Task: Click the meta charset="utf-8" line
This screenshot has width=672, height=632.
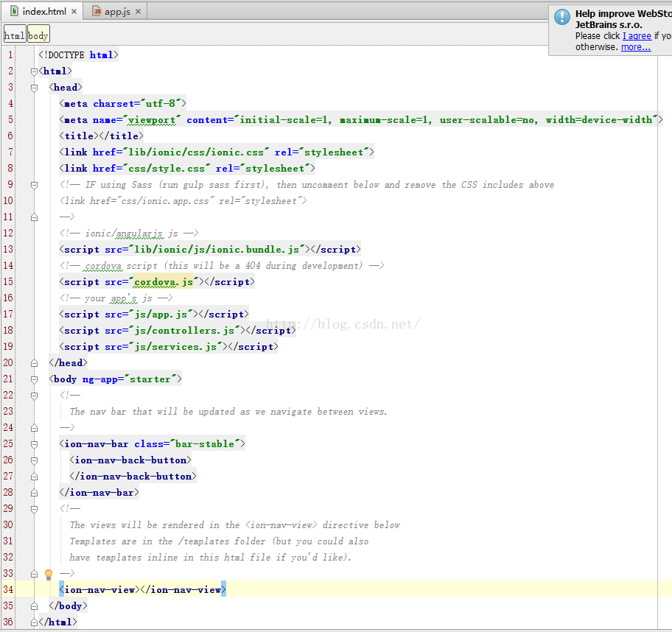Action: (122, 103)
